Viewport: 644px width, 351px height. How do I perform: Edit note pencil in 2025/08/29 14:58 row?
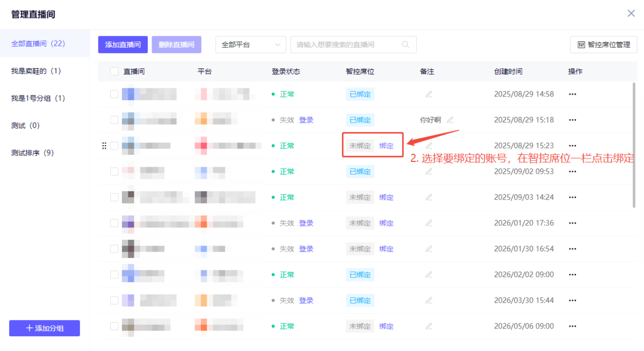point(429,94)
